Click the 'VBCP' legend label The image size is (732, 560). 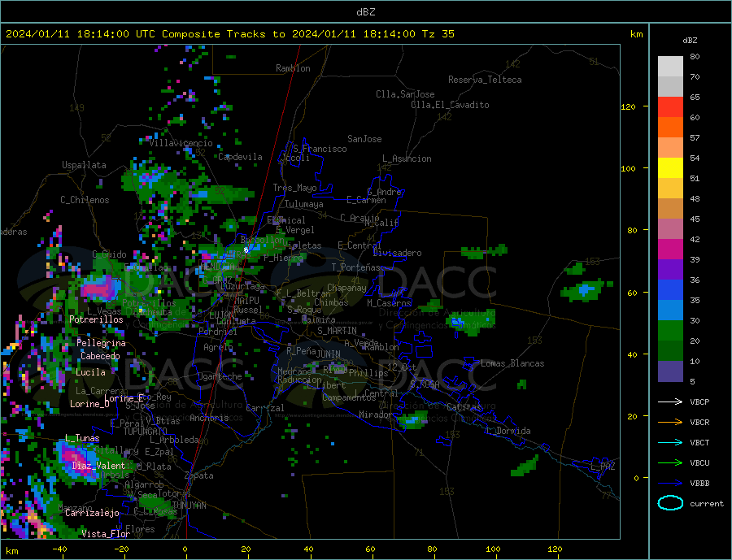(699, 402)
